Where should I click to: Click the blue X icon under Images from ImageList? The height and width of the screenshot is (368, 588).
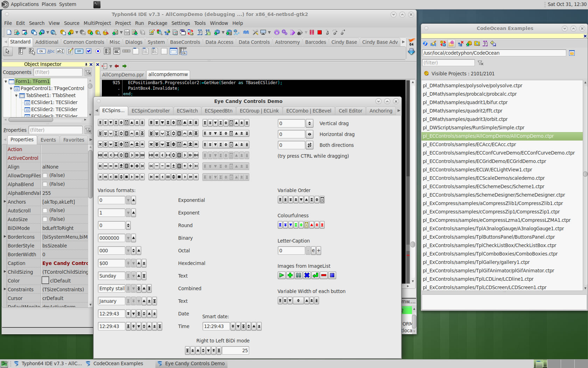pyautogui.click(x=307, y=275)
